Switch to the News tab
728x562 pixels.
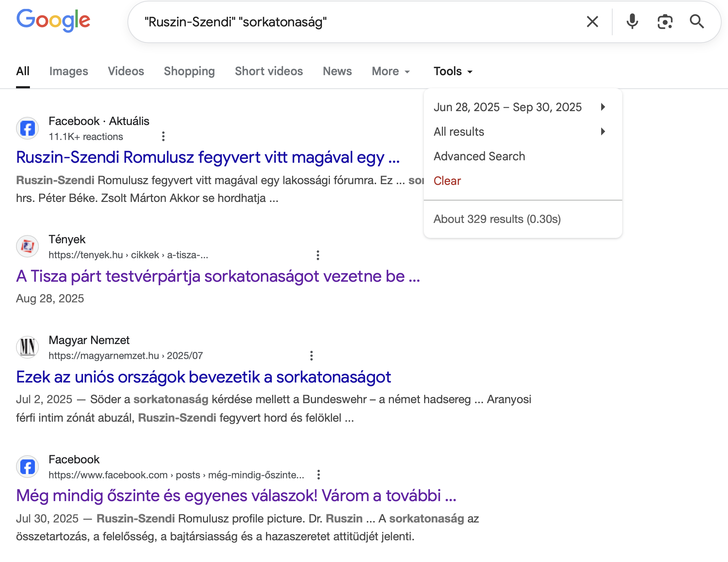pyautogui.click(x=337, y=71)
